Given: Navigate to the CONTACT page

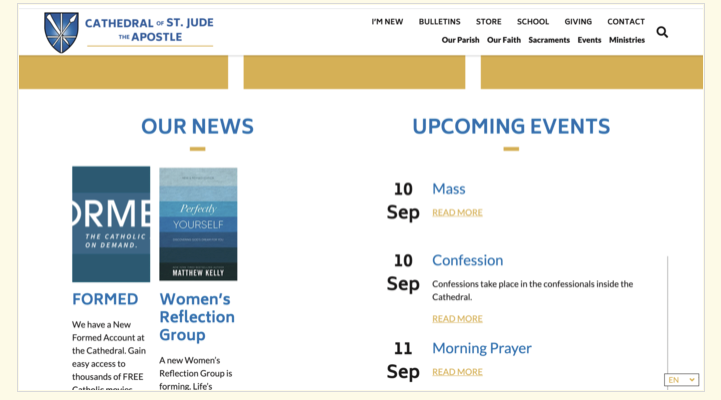Looking at the screenshot, I should [626, 21].
